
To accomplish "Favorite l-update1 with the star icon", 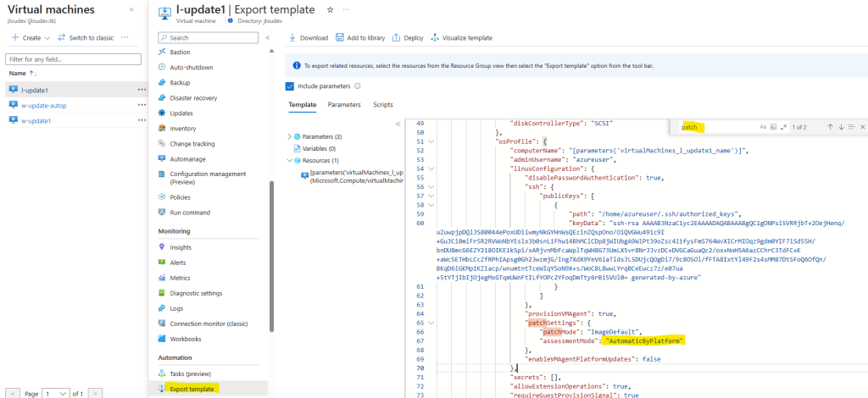I will pyautogui.click(x=331, y=10).
